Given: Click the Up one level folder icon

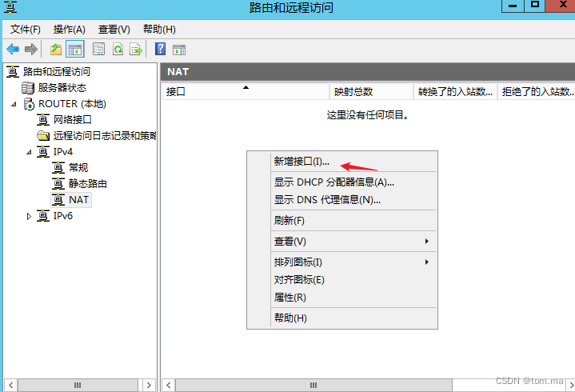Looking at the screenshot, I should point(56,49).
